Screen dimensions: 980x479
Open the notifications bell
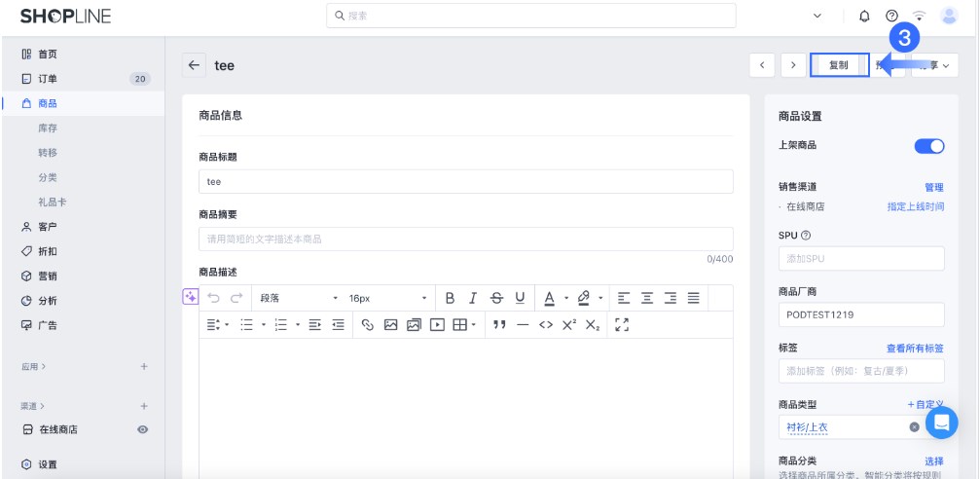[864, 17]
